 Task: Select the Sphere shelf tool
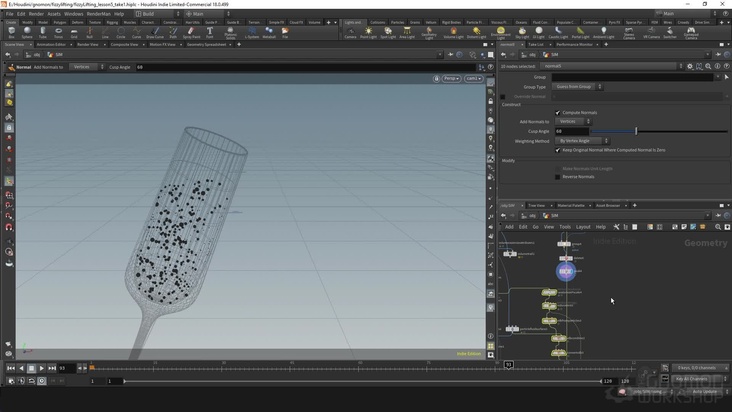click(27, 32)
